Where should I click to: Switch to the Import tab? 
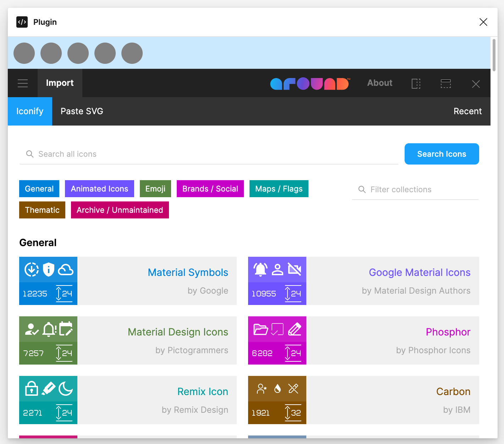[x=60, y=83]
